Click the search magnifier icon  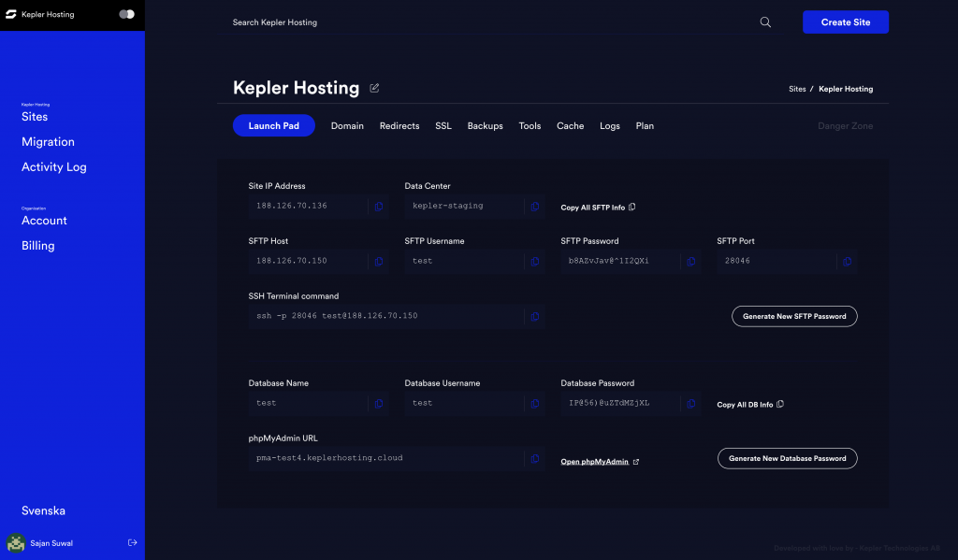click(x=765, y=22)
